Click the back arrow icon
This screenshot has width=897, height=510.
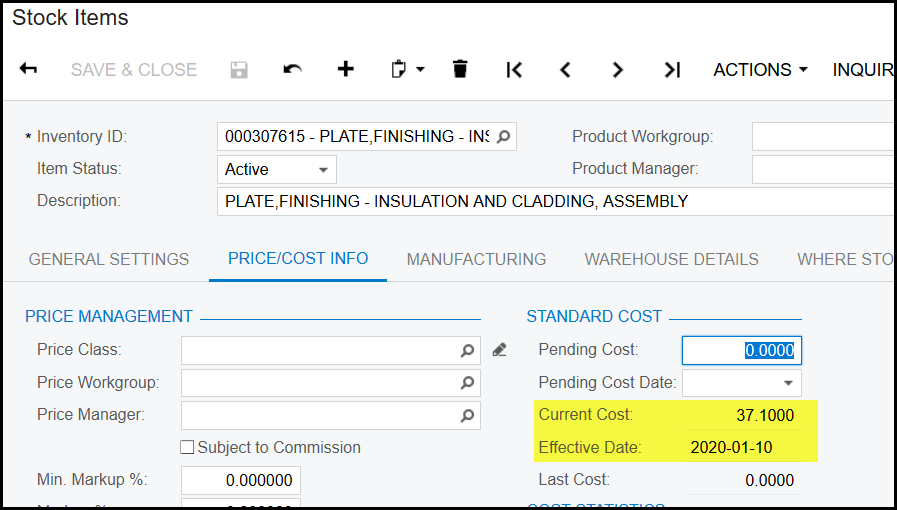pyautogui.click(x=29, y=69)
